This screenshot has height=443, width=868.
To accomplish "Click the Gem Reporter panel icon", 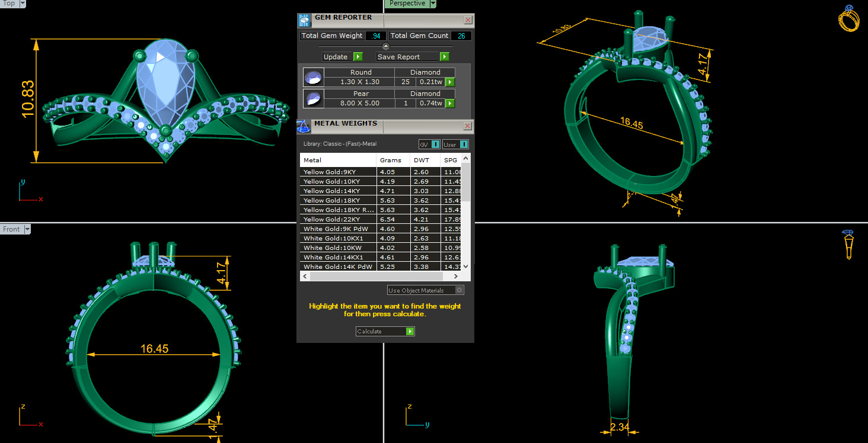I will 304,21.
